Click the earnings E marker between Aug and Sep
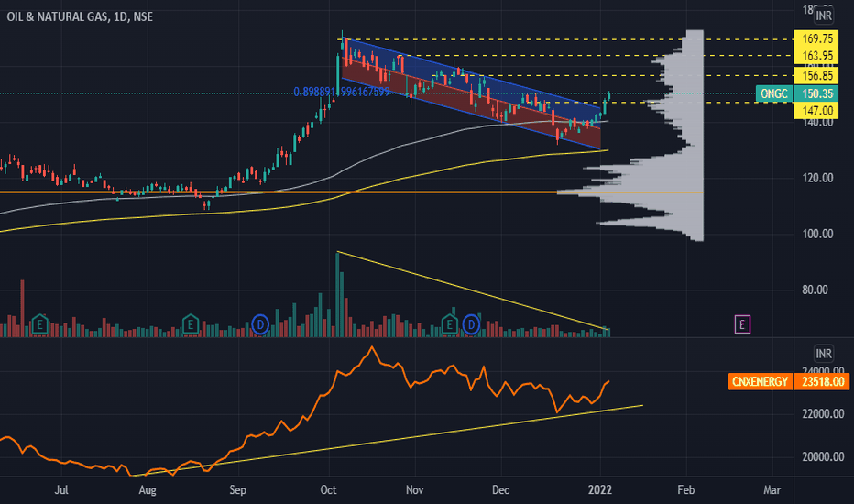854x504 pixels. click(190, 324)
